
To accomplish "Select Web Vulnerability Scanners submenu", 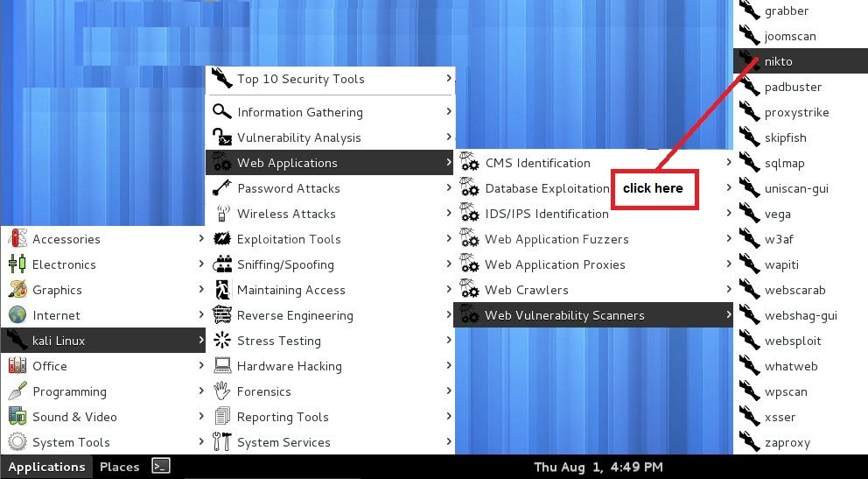I will pyautogui.click(x=593, y=314).
